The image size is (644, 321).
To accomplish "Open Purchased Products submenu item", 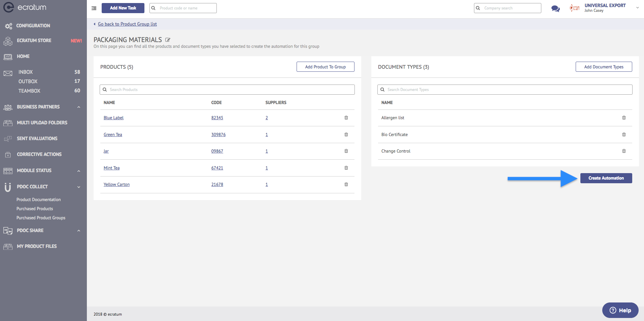I will (35, 209).
